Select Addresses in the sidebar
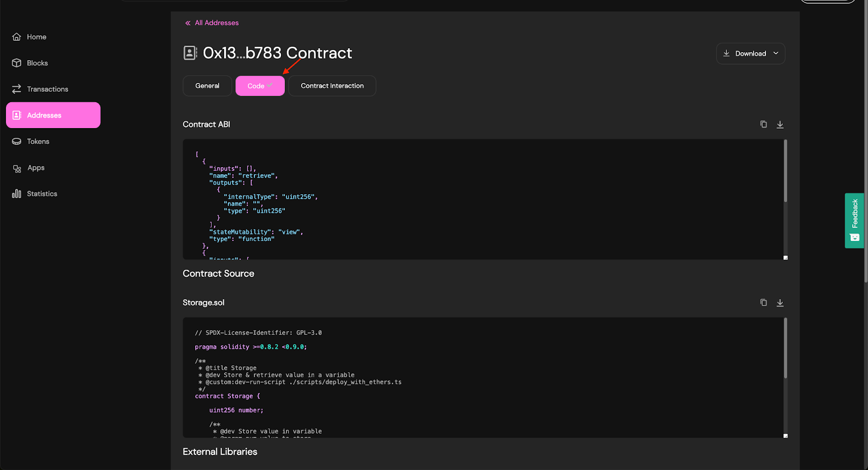This screenshot has width=868, height=470. (53, 115)
